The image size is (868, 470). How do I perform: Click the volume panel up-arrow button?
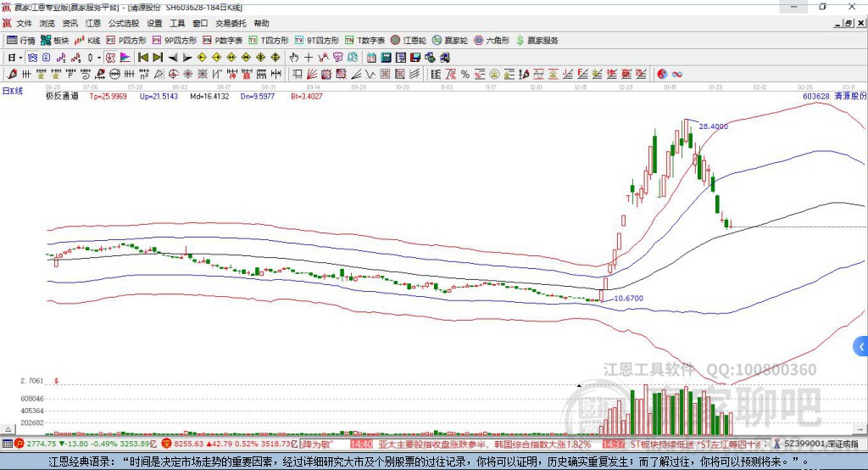coord(8,429)
